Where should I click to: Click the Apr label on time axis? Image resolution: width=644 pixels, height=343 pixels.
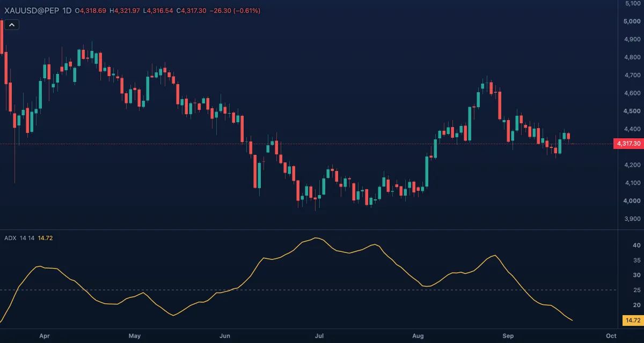point(45,336)
